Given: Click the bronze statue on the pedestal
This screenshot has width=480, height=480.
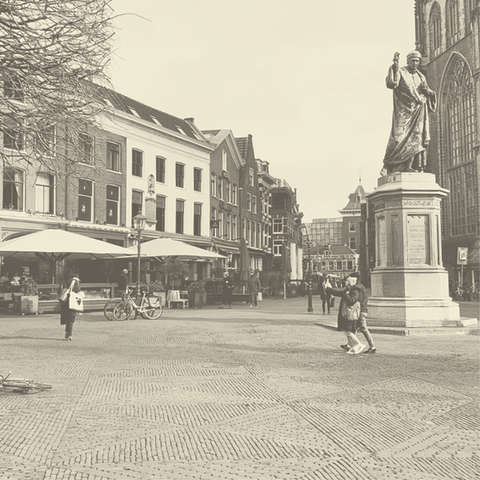Looking at the screenshot, I should coord(409,113).
